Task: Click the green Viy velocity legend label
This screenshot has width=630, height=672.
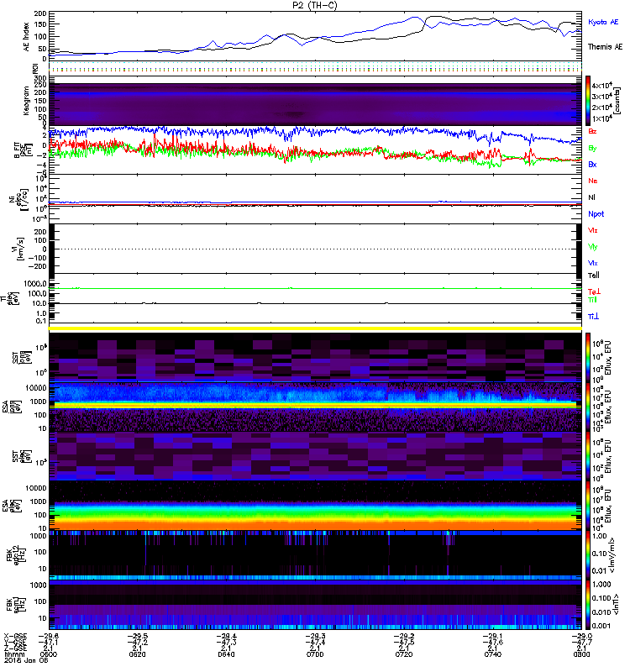Action: click(x=592, y=247)
